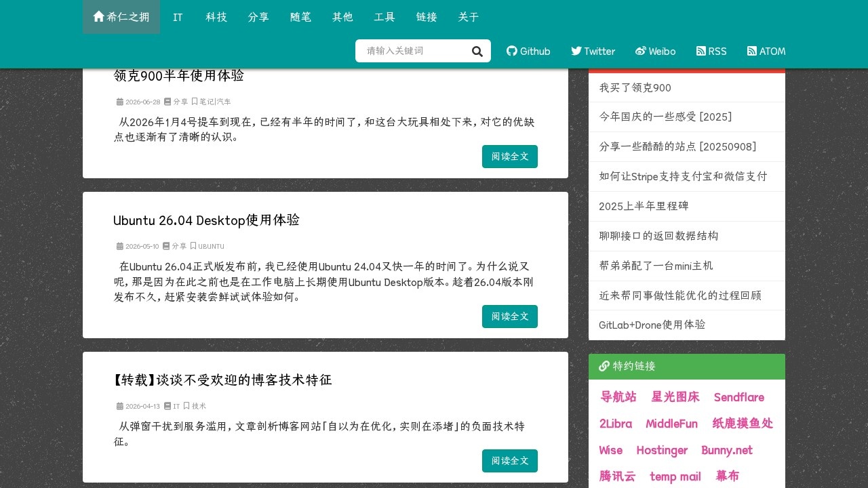
Task: Visit the 腾讯云 sponsored link
Action: click(618, 476)
